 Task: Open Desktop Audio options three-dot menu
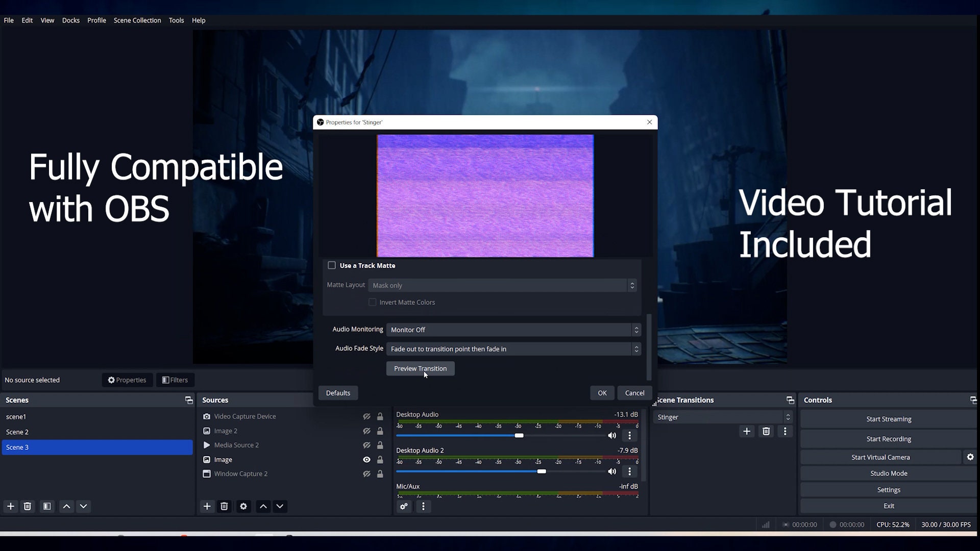tap(629, 436)
